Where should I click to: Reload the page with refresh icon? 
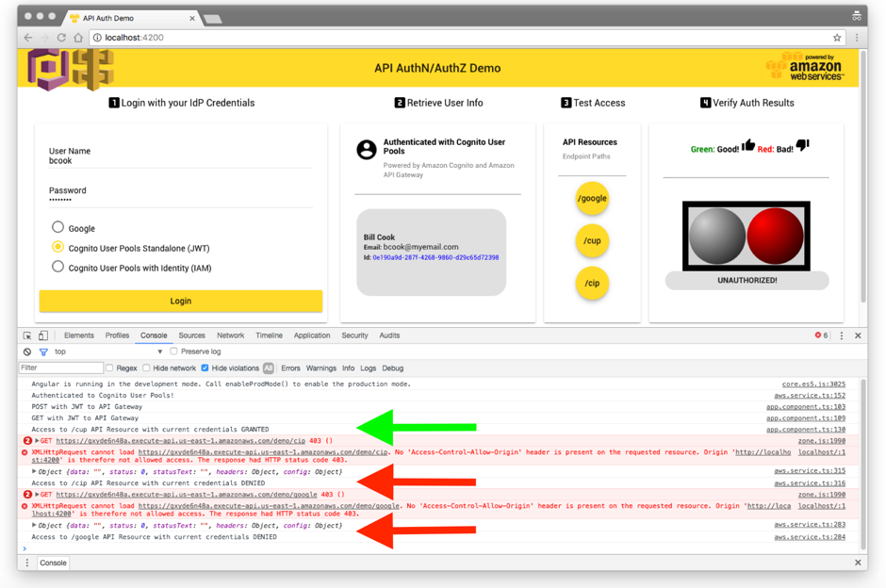[x=61, y=38]
